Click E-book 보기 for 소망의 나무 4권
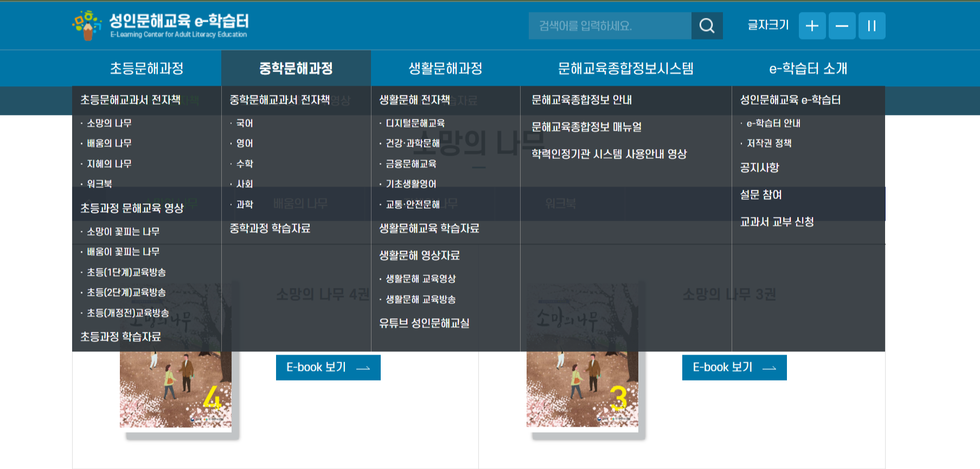 328,368
